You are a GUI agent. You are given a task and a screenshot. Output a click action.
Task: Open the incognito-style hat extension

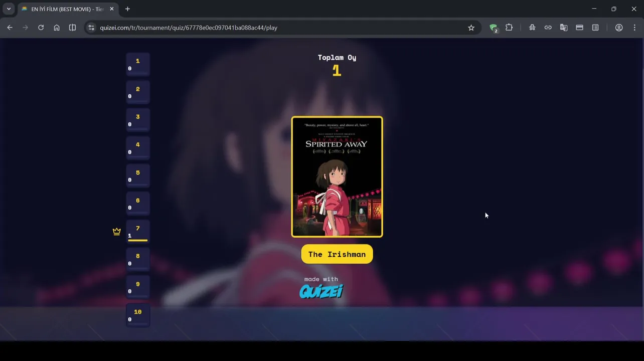pyautogui.click(x=532, y=28)
